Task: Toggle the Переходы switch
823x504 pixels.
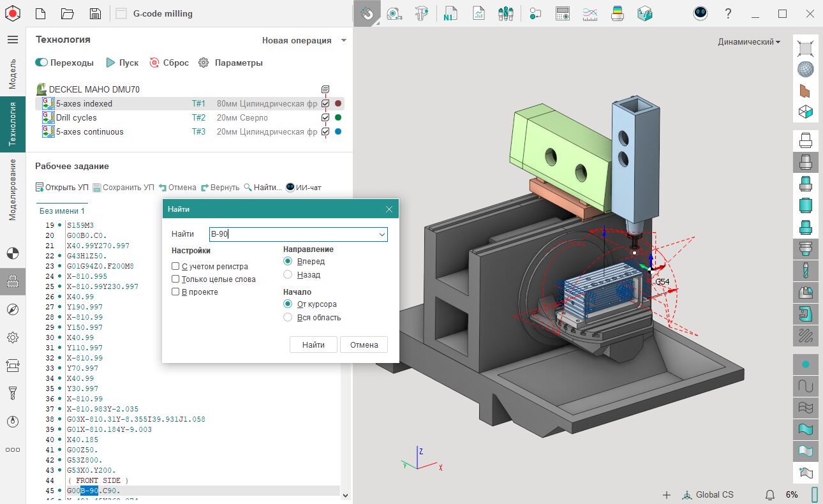Action: [41, 63]
